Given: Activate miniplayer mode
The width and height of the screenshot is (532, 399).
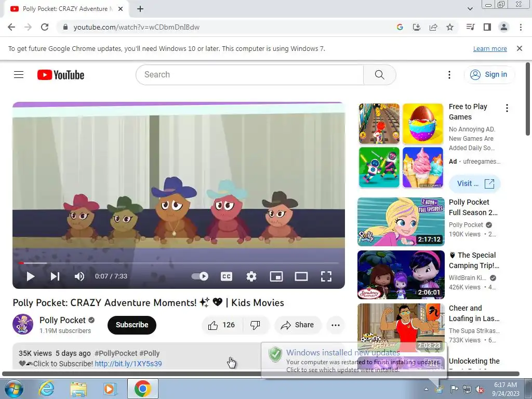Looking at the screenshot, I should coord(276,276).
